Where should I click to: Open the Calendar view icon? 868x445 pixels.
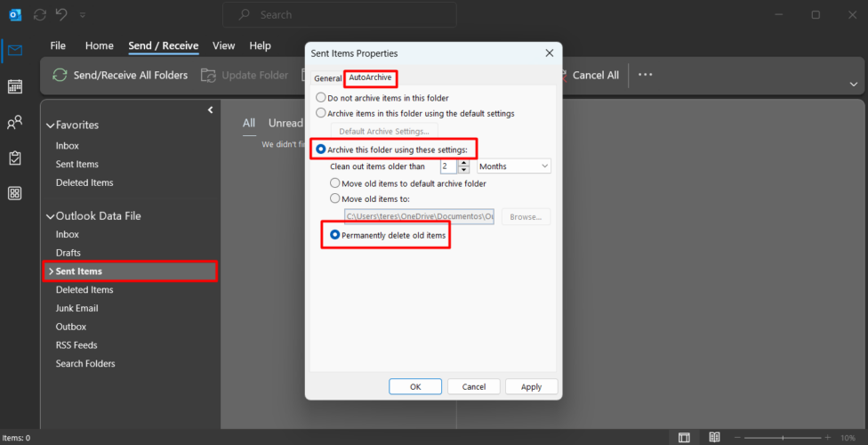[x=15, y=86]
